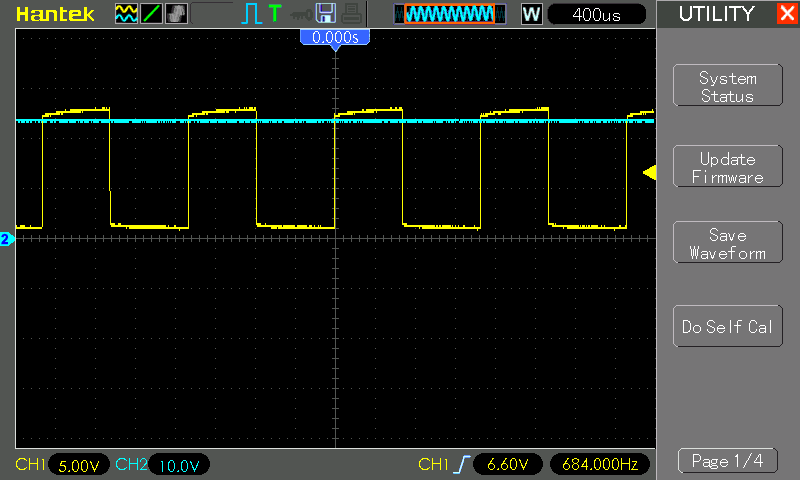Screen dimensions: 800x480
Task: Click the CH2 10.0V scale readout
Action: pos(179,465)
